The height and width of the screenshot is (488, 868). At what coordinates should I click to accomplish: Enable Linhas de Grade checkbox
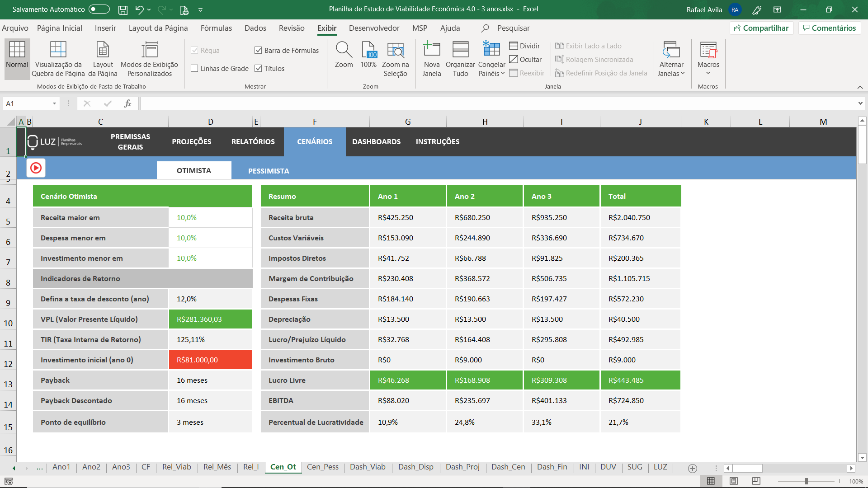pos(195,69)
